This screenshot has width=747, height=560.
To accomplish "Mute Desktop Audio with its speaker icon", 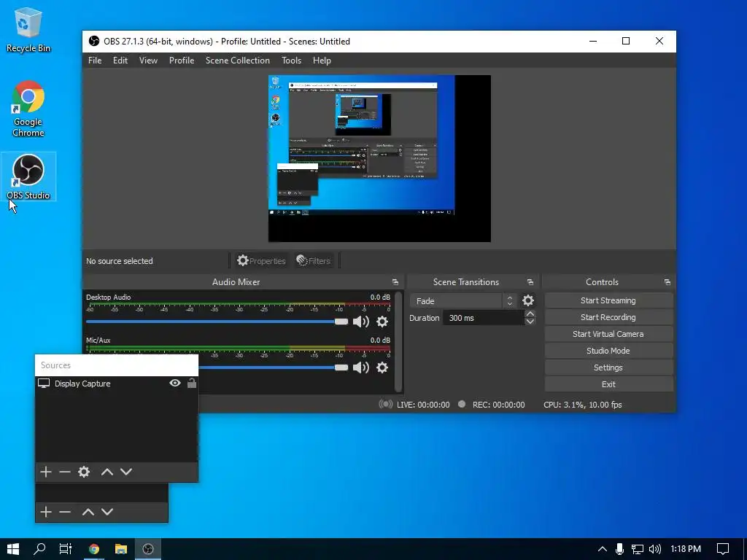I will 360,322.
